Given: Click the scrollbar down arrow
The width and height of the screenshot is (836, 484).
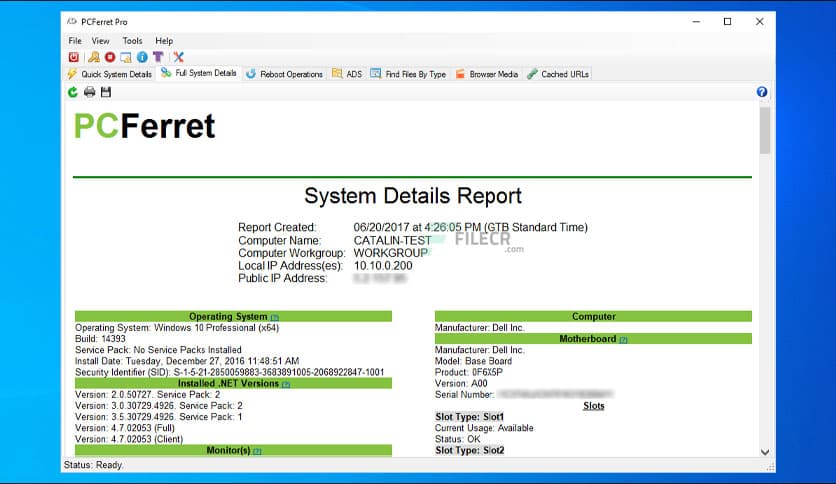Looking at the screenshot, I should [765, 452].
